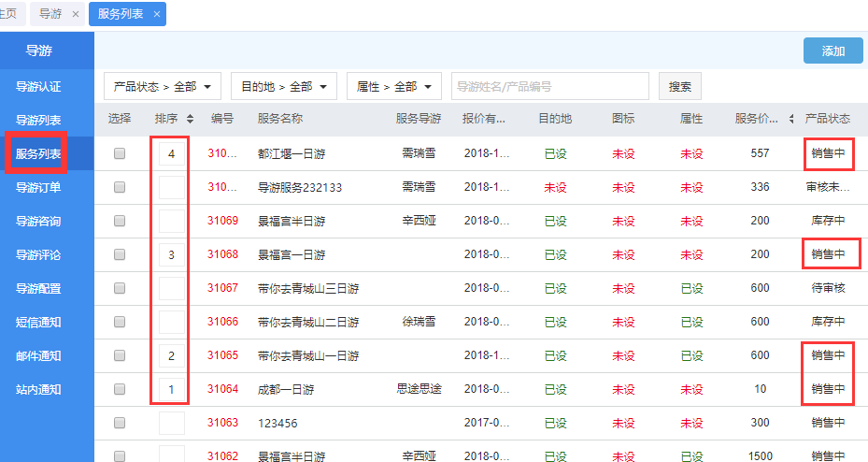This screenshot has width=868, height=462.
Task: Focus the 导游姓名/产品编号 search field
Action: tap(549, 86)
